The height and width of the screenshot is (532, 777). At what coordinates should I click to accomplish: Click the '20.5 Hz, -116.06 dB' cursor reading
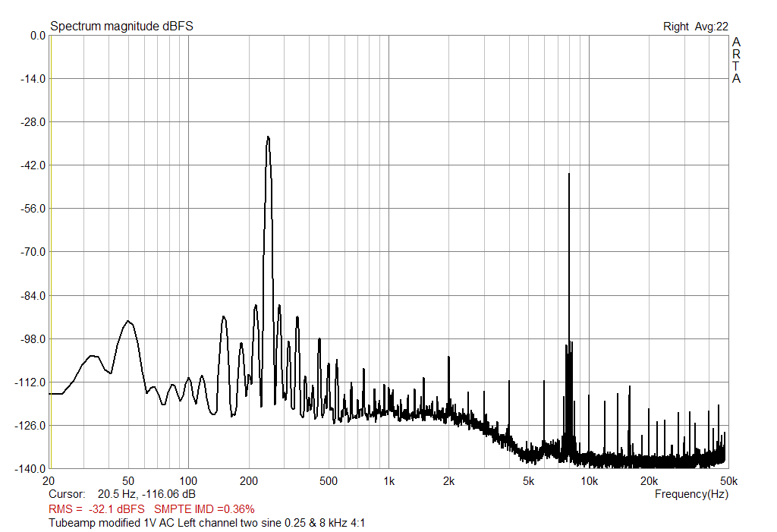[144, 493]
